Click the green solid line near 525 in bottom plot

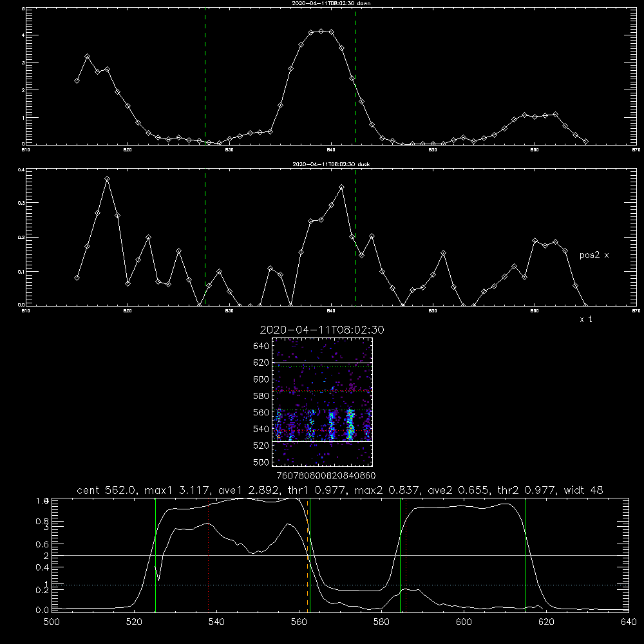pos(155,555)
